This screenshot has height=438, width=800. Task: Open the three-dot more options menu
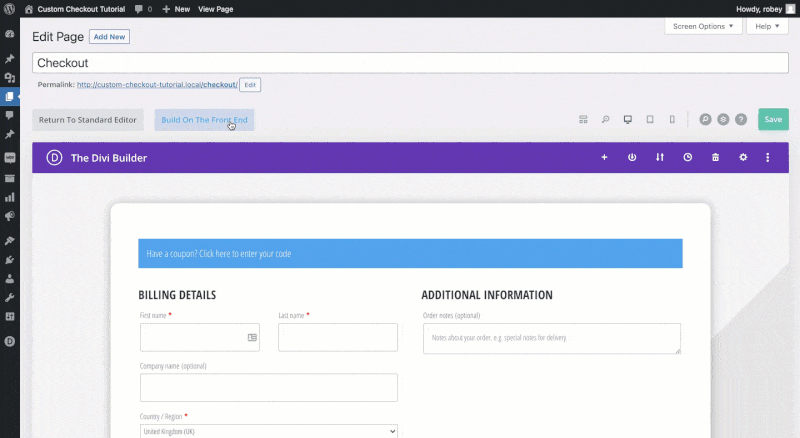coord(767,157)
